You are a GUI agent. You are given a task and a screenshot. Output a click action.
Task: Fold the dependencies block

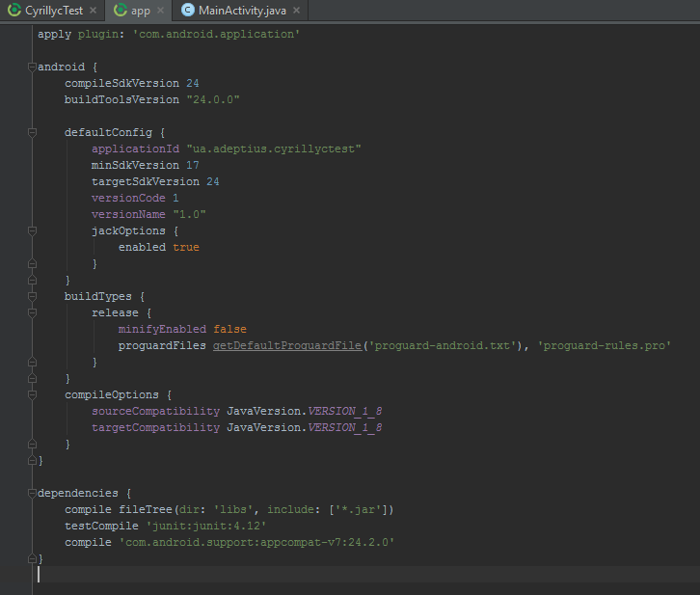(32, 493)
